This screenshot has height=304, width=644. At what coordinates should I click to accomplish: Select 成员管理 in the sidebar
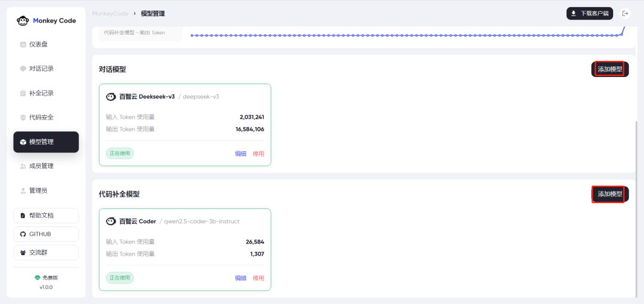coord(46,166)
